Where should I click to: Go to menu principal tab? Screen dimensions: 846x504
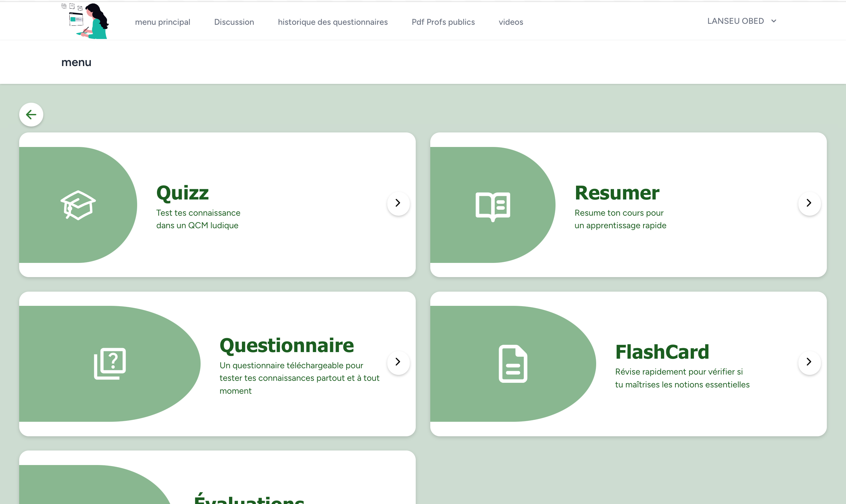pyautogui.click(x=162, y=22)
